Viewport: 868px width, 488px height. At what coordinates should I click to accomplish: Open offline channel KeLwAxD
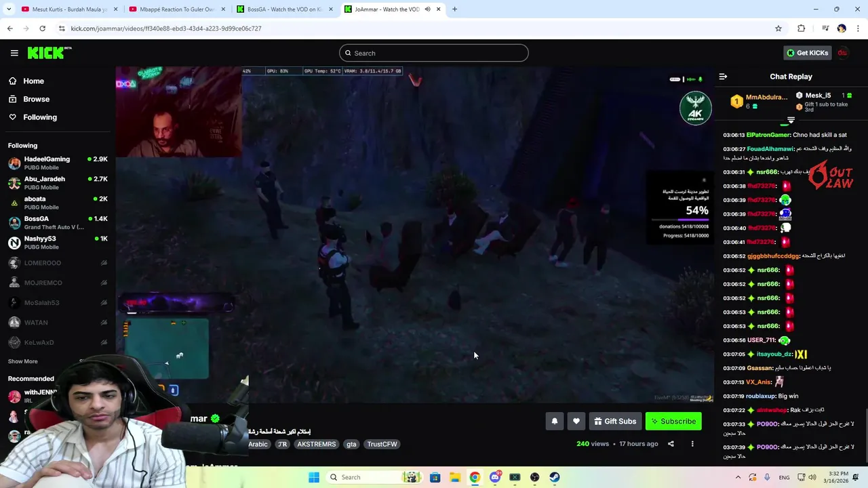tap(58, 342)
